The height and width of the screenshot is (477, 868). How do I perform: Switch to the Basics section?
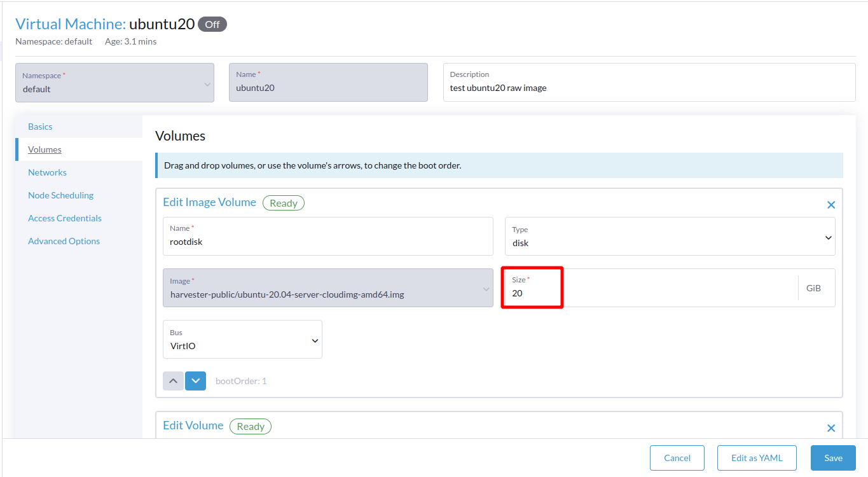[x=39, y=126]
